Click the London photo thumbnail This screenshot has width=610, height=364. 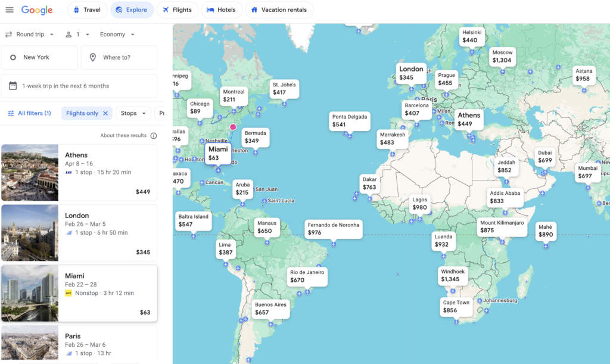click(30, 233)
